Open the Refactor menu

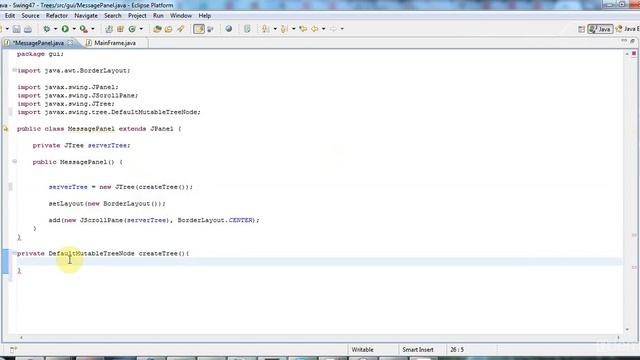(x=57, y=16)
